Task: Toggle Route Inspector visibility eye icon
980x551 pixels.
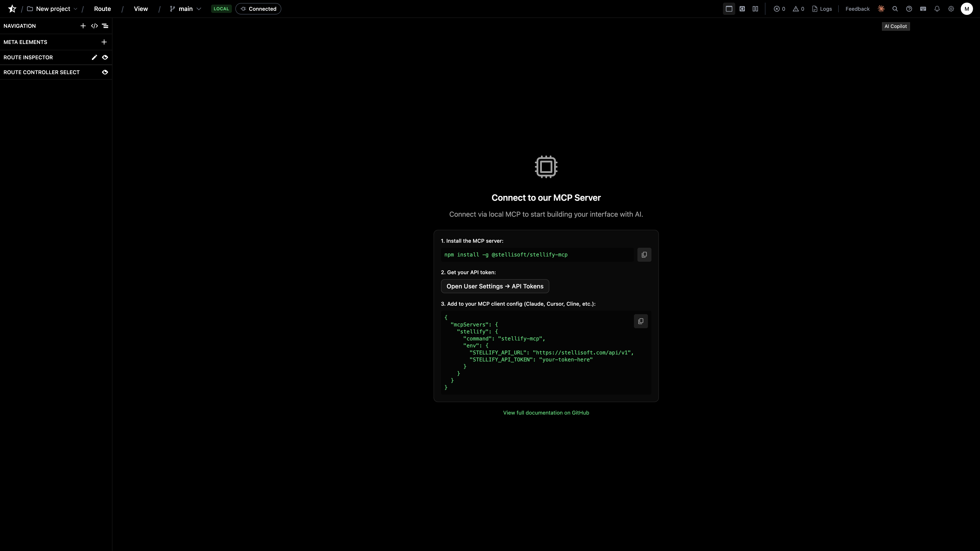Action: tap(105, 57)
